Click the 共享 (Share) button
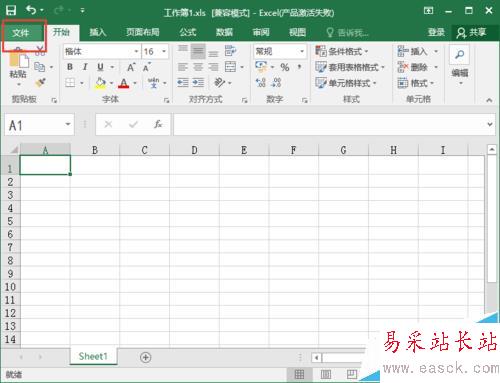The image size is (500, 383). [472, 32]
